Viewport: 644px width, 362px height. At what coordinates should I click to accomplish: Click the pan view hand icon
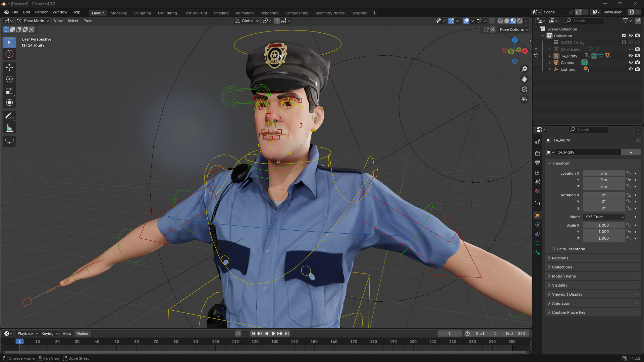[524, 79]
